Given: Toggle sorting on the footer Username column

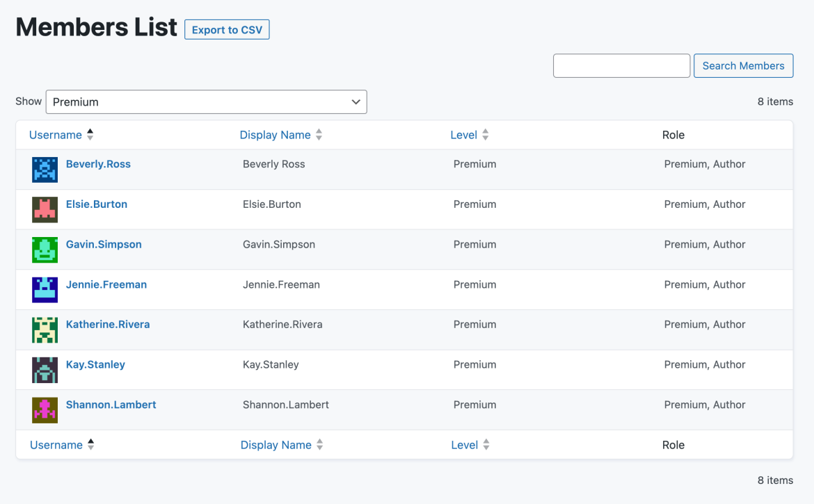Looking at the screenshot, I should point(56,444).
